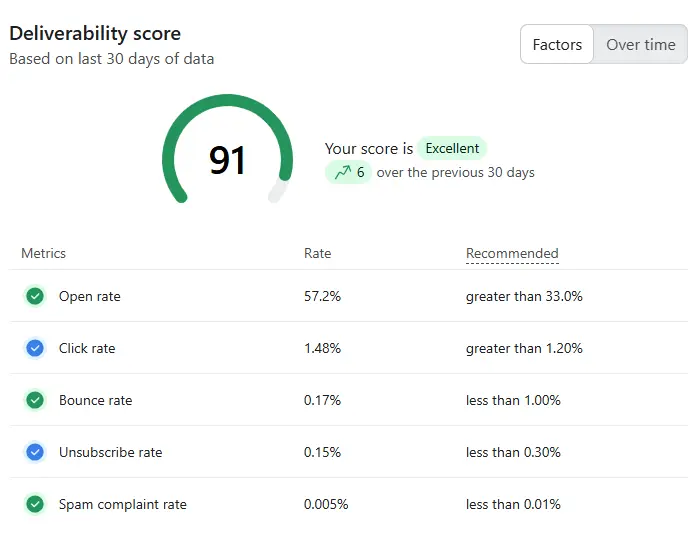Click the score 91 in the gauge
The width and height of the screenshot is (698, 535).
click(227, 160)
